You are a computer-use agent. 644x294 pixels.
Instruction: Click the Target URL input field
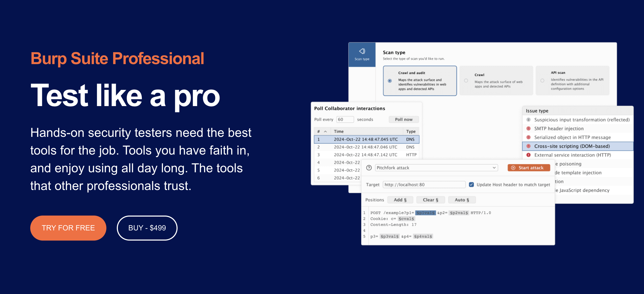[424, 185]
